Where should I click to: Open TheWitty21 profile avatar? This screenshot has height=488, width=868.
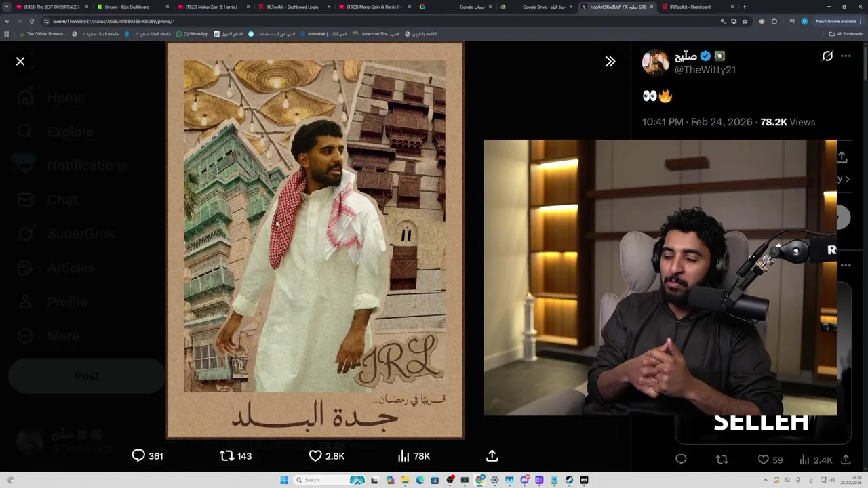tap(655, 62)
